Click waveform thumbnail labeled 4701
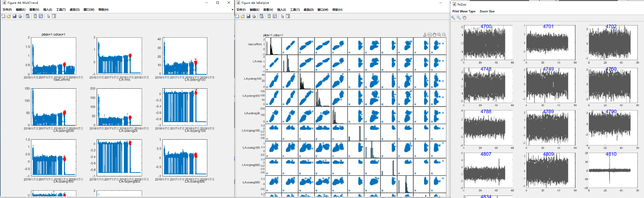Screen dimensions: 644x198 [x=550, y=43]
